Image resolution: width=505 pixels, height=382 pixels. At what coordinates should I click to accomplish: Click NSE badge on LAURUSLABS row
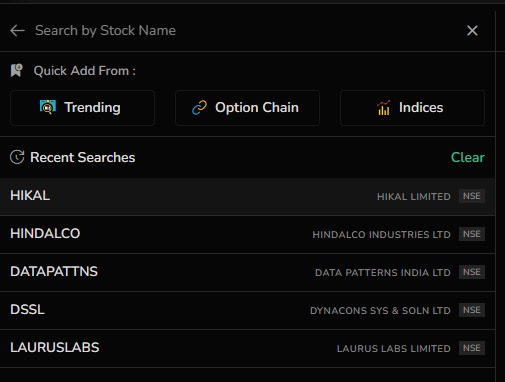pyautogui.click(x=472, y=348)
